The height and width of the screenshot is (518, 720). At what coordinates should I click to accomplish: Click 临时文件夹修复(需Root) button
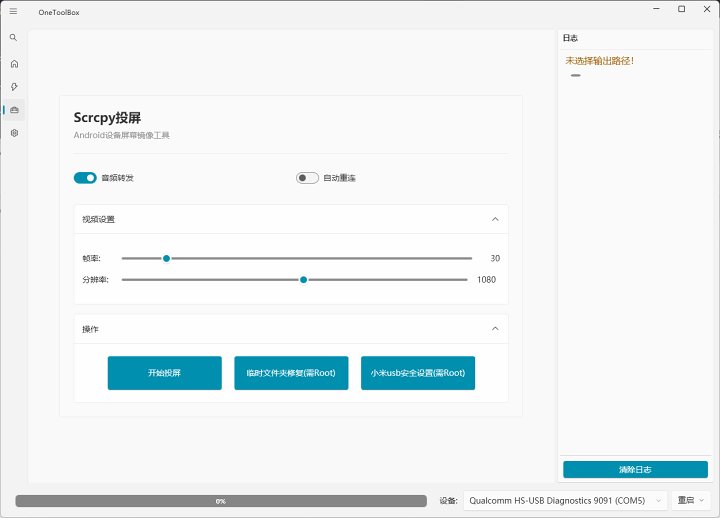(291, 373)
